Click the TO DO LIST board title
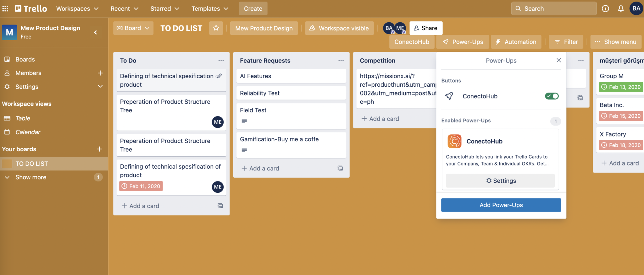The image size is (644, 275). (181, 28)
